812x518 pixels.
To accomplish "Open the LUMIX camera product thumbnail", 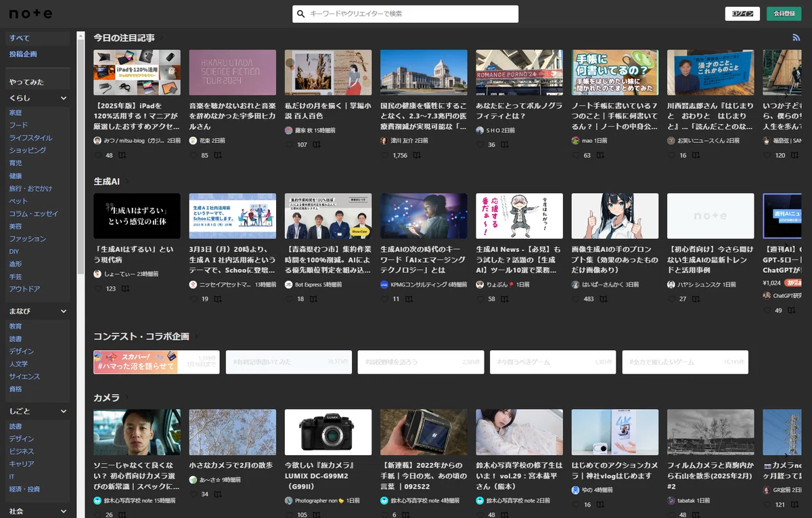I will pyautogui.click(x=328, y=432).
